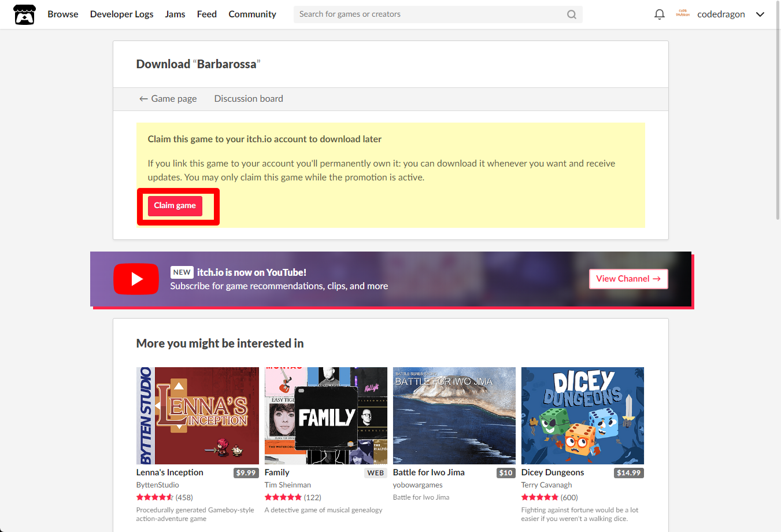The width and height of the screenshot is (781, 532).
Task: Click the Download Barbarossa heading
Action: (x=198, y=64)
